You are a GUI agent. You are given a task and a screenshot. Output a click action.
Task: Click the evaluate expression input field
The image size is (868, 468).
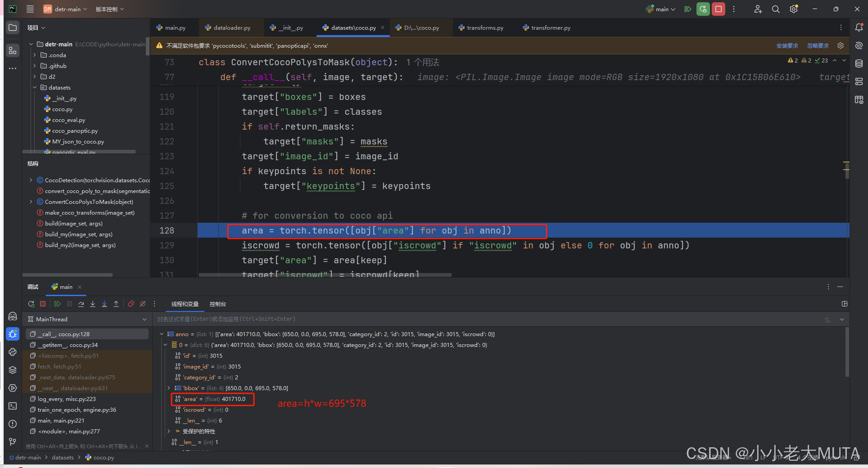pos(488,319)
